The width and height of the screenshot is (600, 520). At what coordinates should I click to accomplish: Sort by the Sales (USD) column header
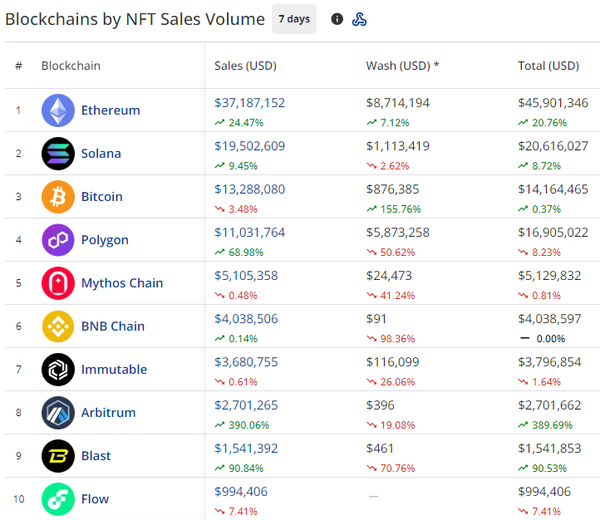(x=245, y=66)
